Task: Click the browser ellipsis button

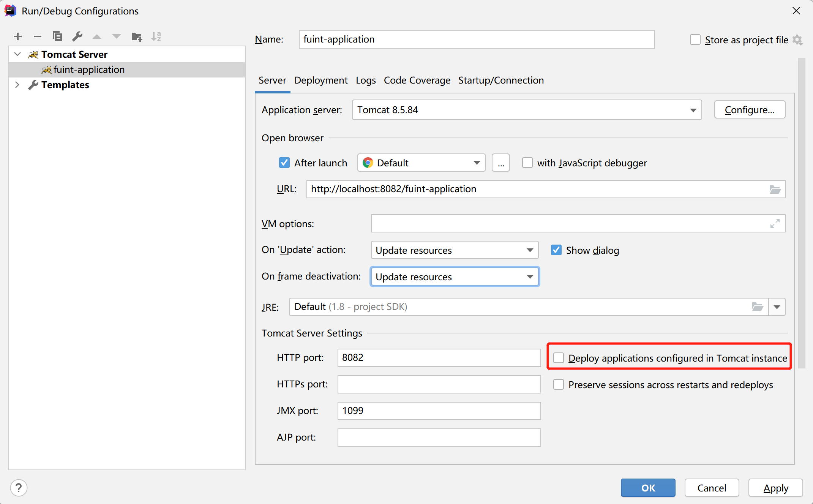Action: click(x=501, y=163)
